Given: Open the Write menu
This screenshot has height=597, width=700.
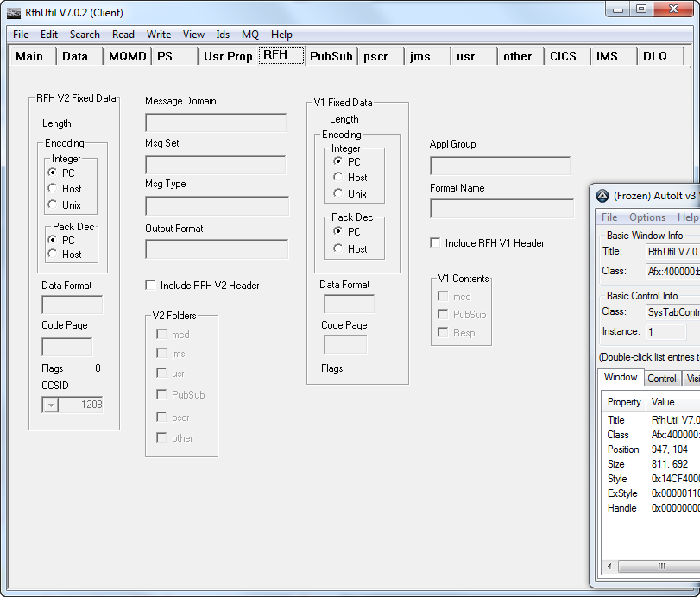Looking at the screenshot, I should pos(159,35).
